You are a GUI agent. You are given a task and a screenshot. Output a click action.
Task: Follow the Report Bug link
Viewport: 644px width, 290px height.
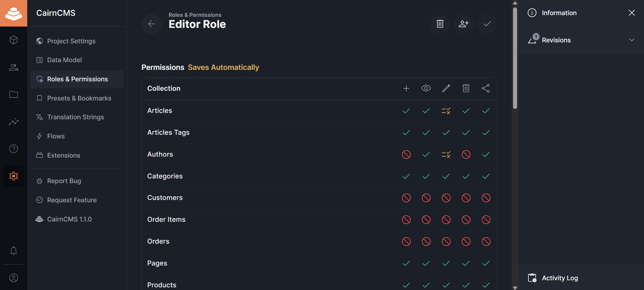coord(77,181)
